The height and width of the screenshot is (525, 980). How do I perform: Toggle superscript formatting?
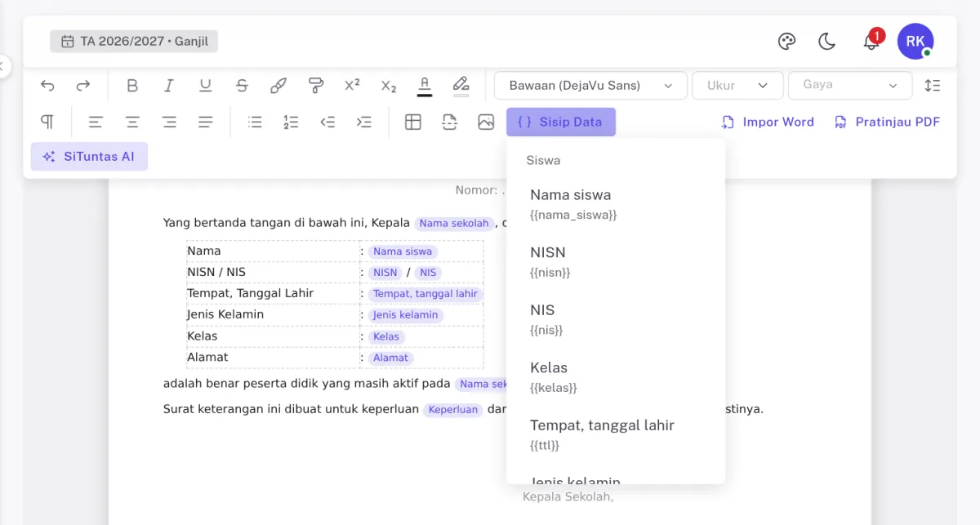pyautogui.click(x=352, y=86)
